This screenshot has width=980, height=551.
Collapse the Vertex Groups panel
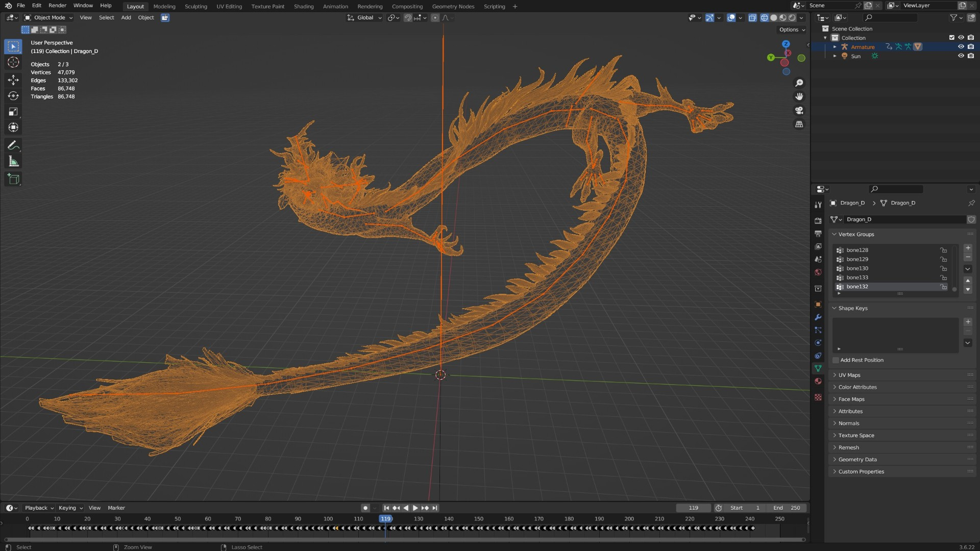pyautogui.click(x=856, y=234)
